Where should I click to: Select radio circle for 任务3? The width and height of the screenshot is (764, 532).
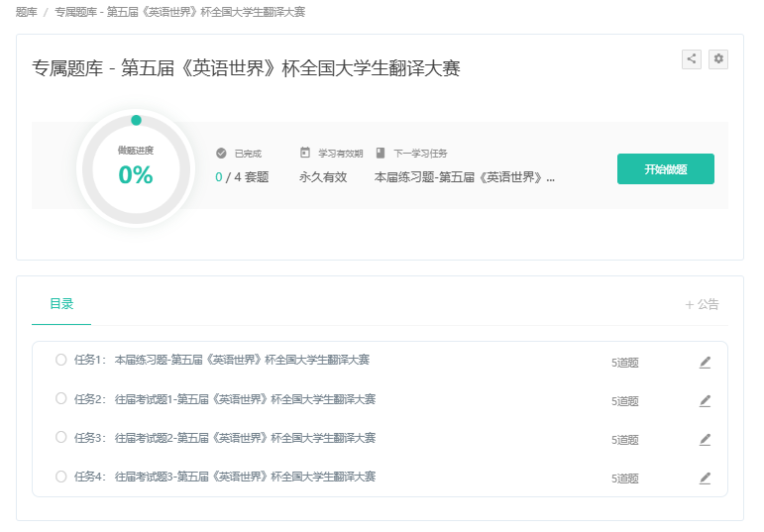61,437
